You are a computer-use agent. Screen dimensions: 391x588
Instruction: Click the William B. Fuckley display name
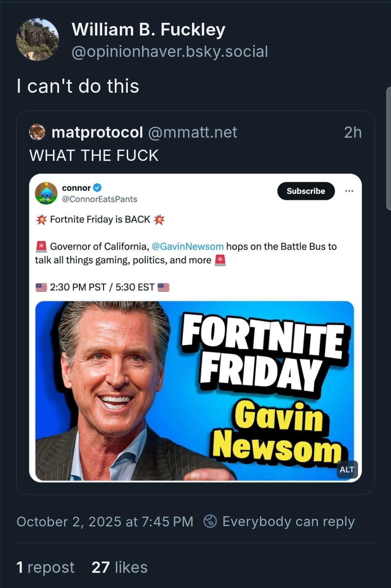point(148,29)
